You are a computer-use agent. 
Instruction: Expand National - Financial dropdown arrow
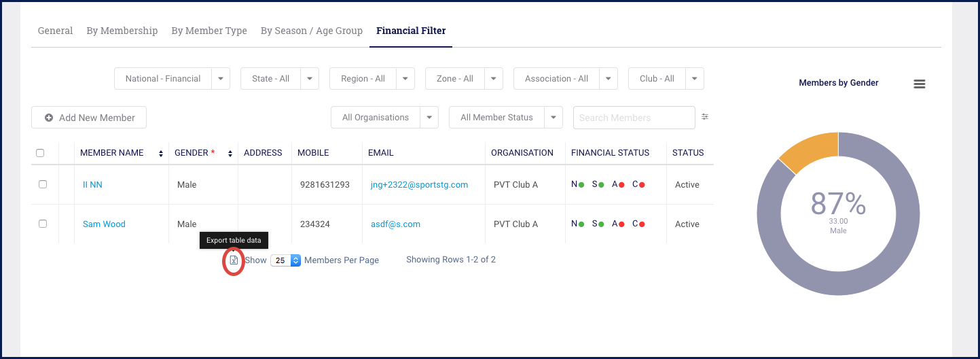[x=221, y=78]
